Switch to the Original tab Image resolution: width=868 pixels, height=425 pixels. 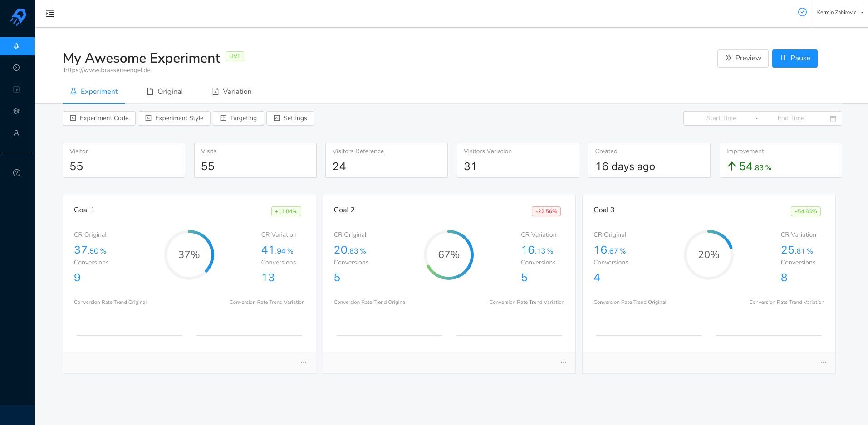pyautogui.click(x=165, y=91)
